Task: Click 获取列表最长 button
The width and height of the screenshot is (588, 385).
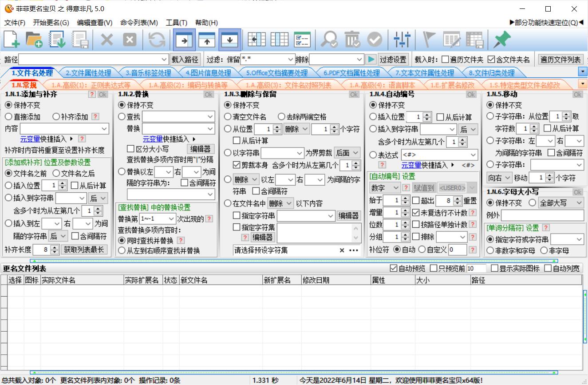Action: tap(85, 250)
